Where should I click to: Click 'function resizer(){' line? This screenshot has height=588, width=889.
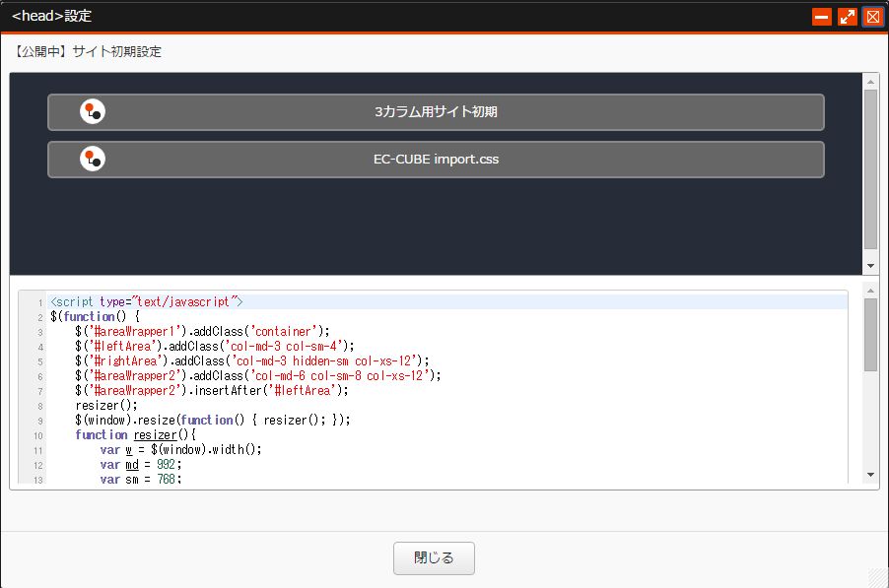(x=135, y=434)
